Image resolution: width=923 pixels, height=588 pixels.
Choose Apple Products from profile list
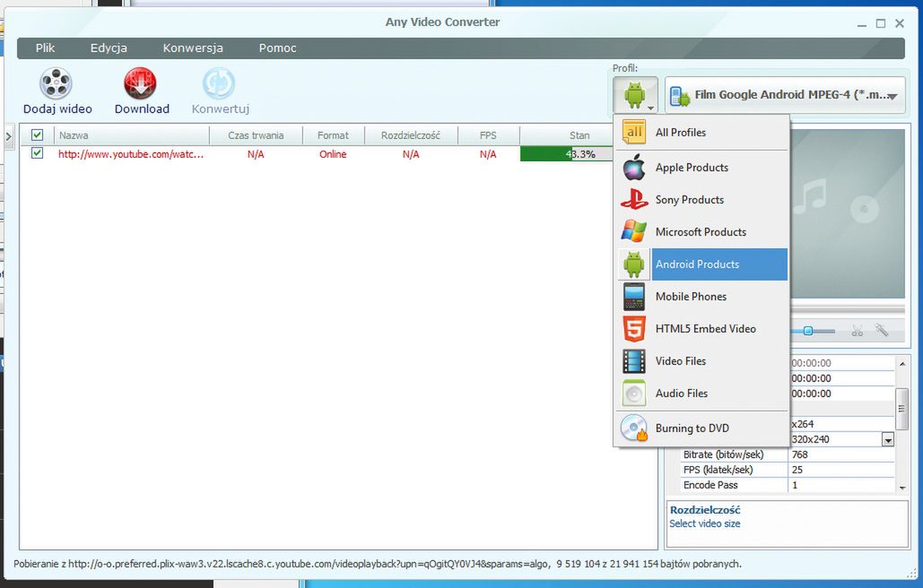701,168
